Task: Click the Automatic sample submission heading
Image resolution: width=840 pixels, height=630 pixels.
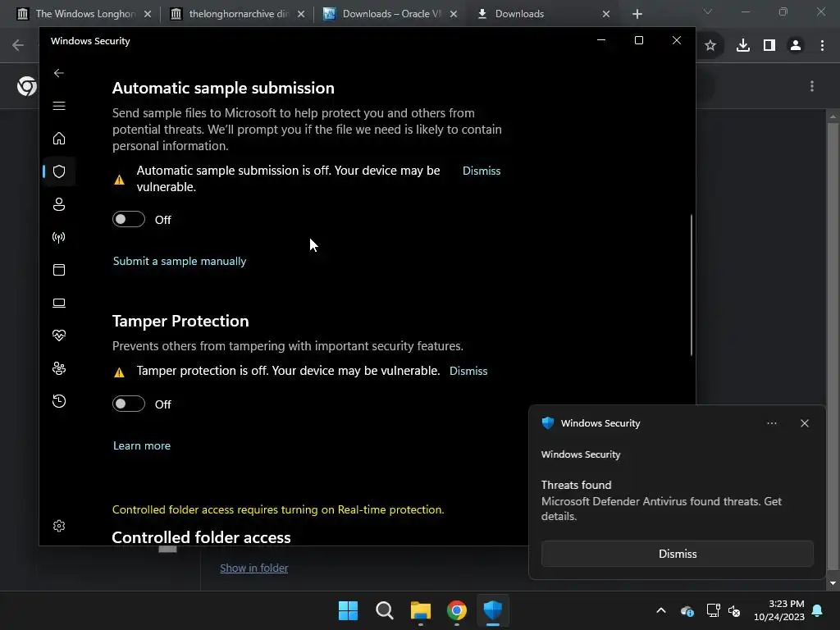Action: pyautogui.click(x=223, y=88)
